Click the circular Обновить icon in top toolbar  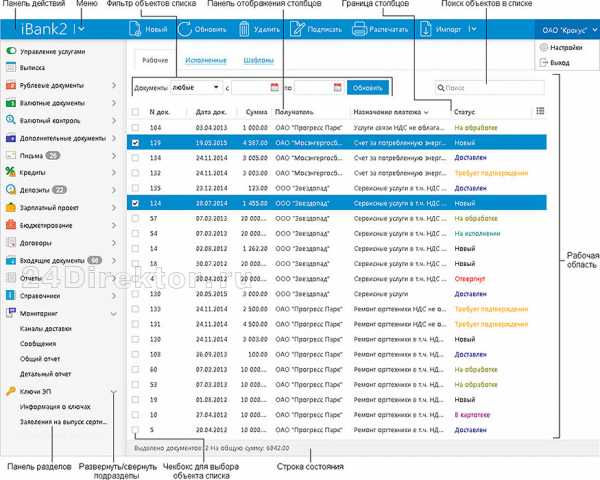(x=187, y=30)
